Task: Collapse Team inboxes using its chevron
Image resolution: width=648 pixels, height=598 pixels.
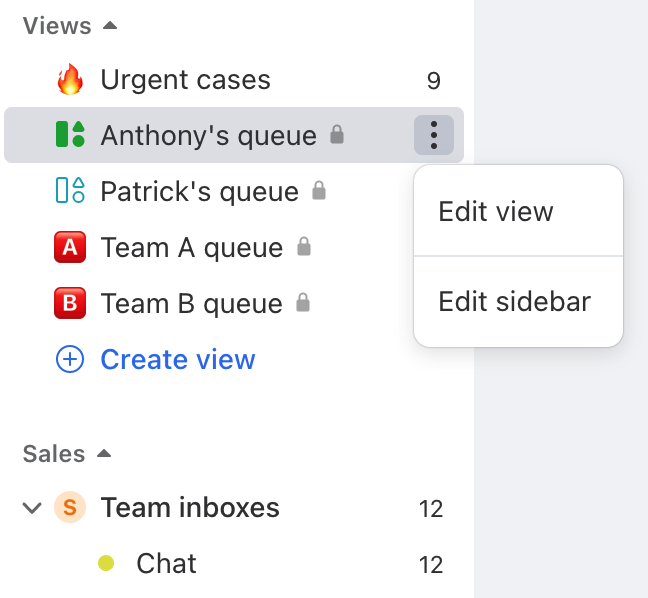Action: tap(32, 508)
